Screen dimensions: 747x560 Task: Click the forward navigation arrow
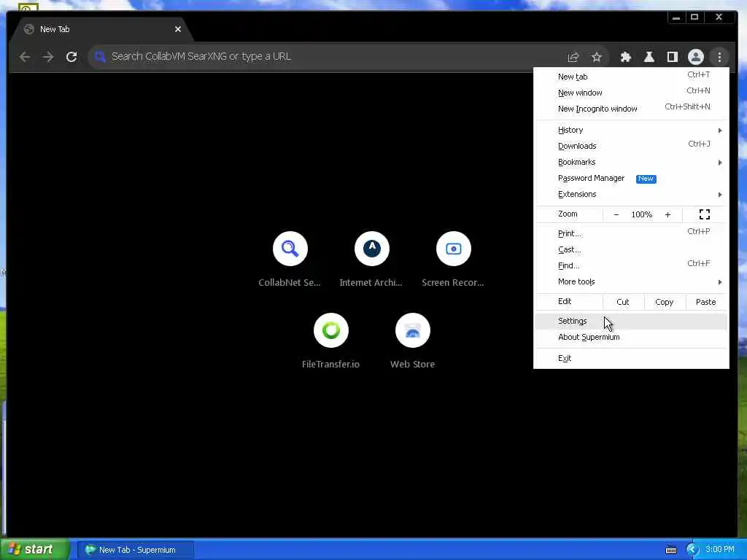(x=48, y=57)
